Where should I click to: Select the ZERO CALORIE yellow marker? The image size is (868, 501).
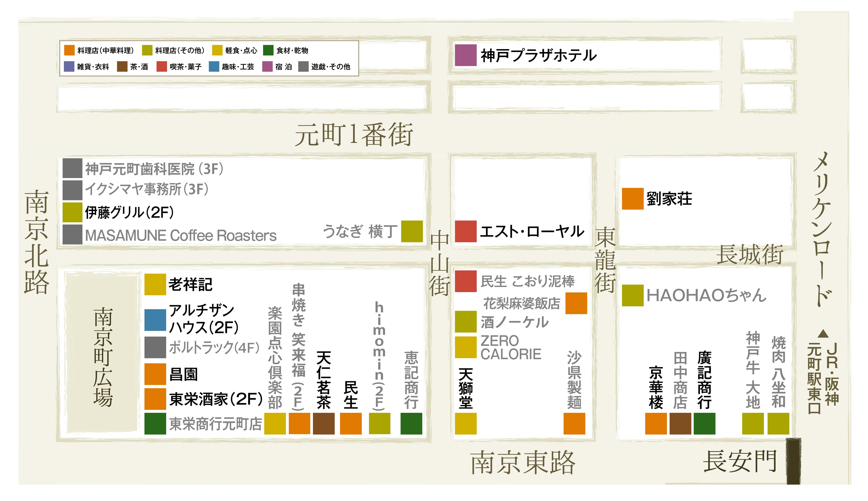(466, 347)
